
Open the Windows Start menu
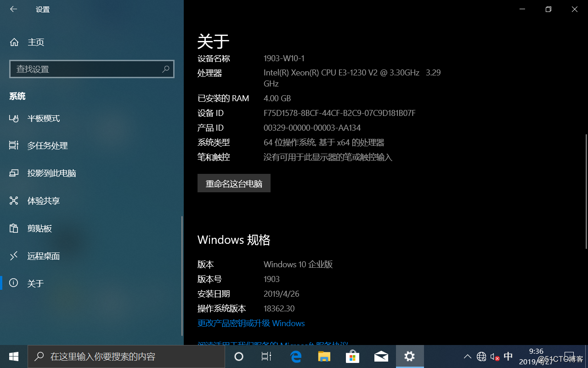[x=14, y=356]
